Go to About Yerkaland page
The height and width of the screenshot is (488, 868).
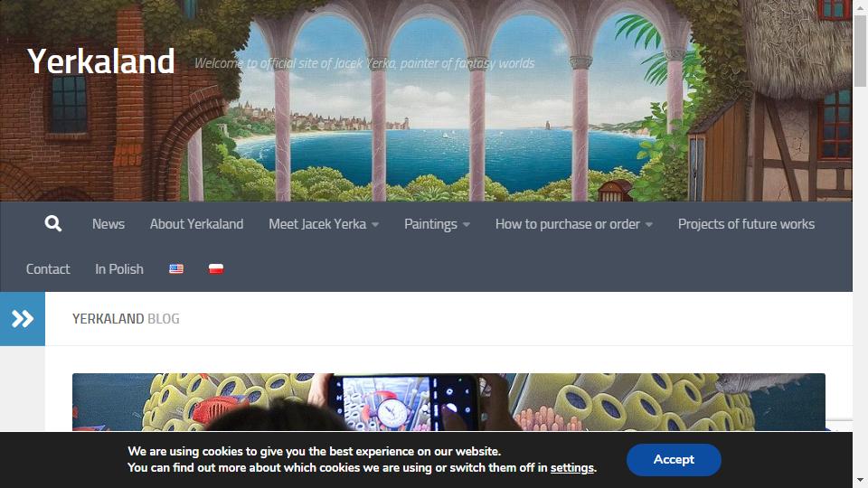[196, 224]
